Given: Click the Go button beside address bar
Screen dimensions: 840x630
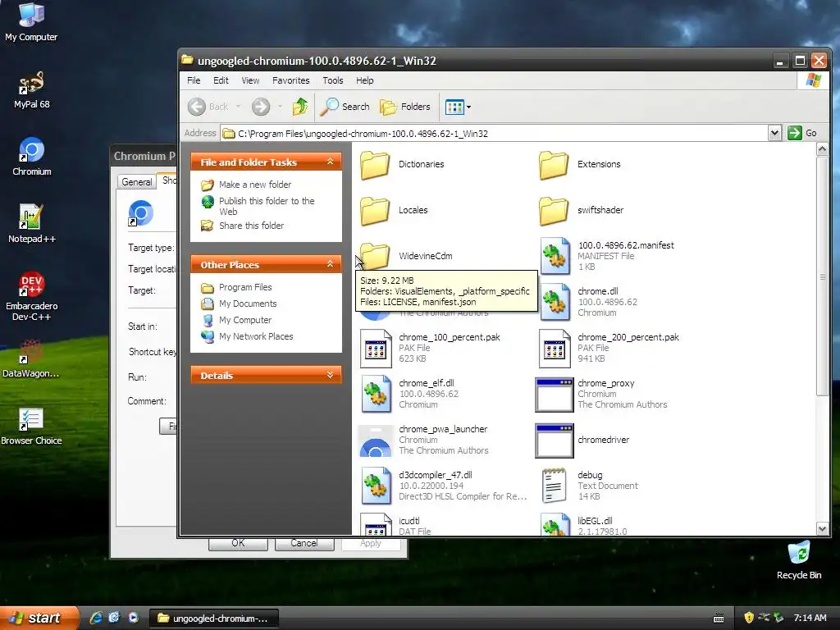Looking at the screenshot, I should click(802, 133).
